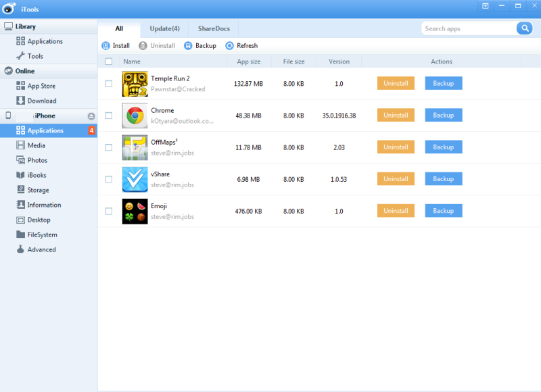Uninstall the OffMaps app
This screenshot has width=541, height=392.
pyautogui.click(x=396, y=147)
